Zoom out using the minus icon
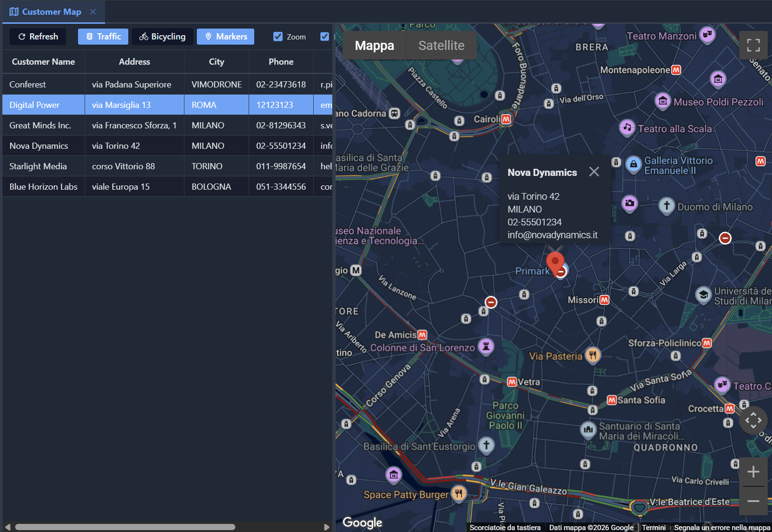Viewport: 772px width, 532px height. point(753,501)
